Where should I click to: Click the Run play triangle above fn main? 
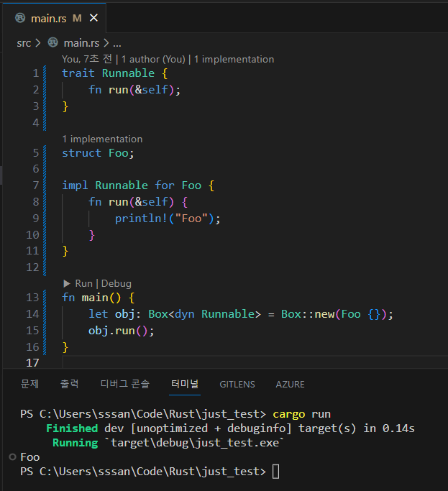[x=68, y=283]
